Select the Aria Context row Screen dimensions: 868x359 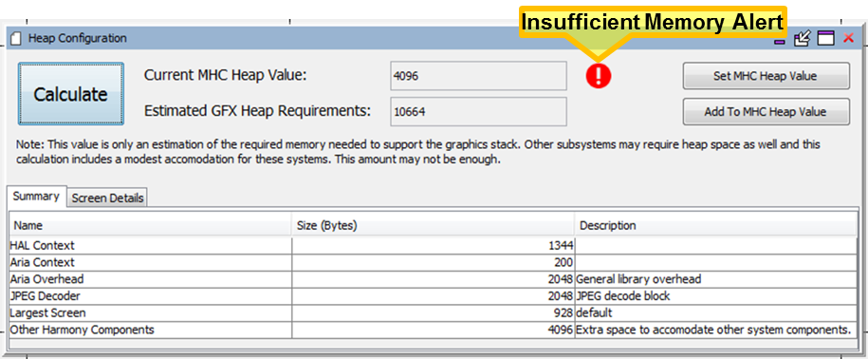433,262
